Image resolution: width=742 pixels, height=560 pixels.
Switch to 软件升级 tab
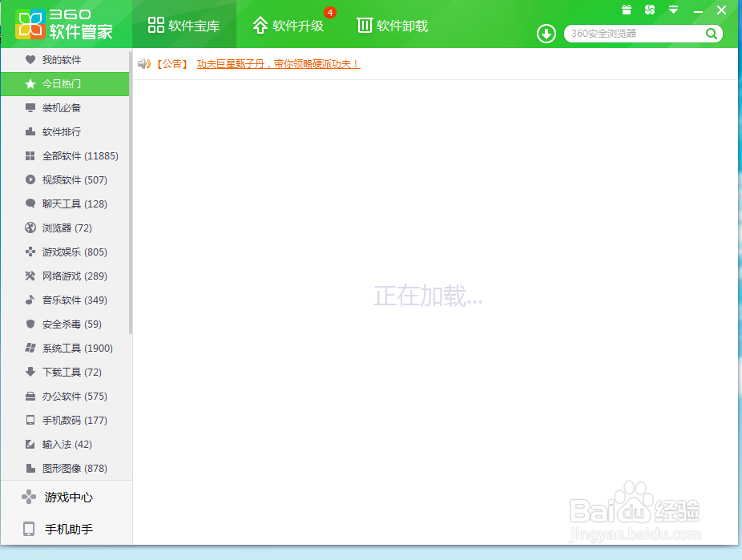click(x=288, y=25)
